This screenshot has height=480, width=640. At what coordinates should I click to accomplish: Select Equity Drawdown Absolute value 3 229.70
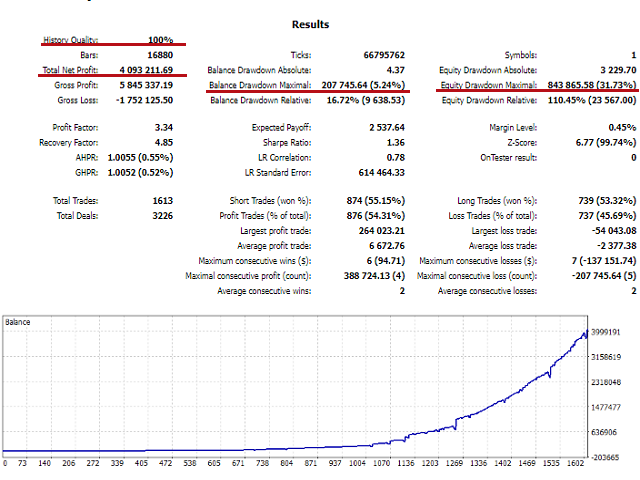[618, 70]
